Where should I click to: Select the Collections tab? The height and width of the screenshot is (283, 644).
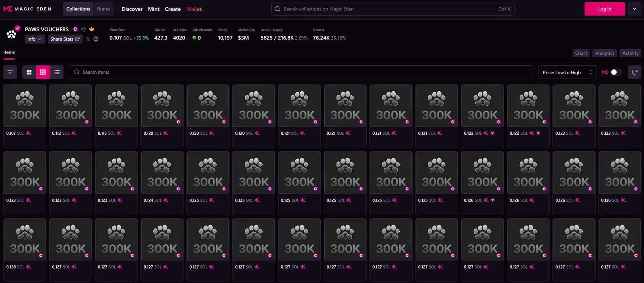click(x=78, y=9)
